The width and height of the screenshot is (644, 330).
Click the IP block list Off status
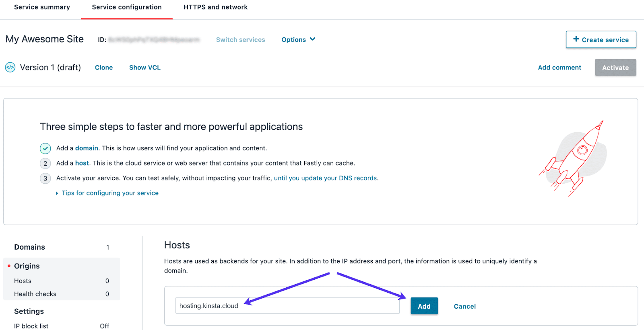pyautogui.click(x=104, y=326)
